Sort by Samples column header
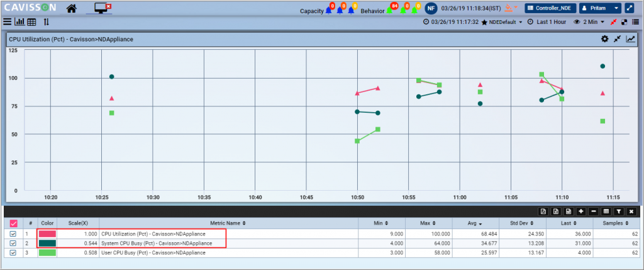The height and width of the screenshot is (270, 644). (618, 223)
